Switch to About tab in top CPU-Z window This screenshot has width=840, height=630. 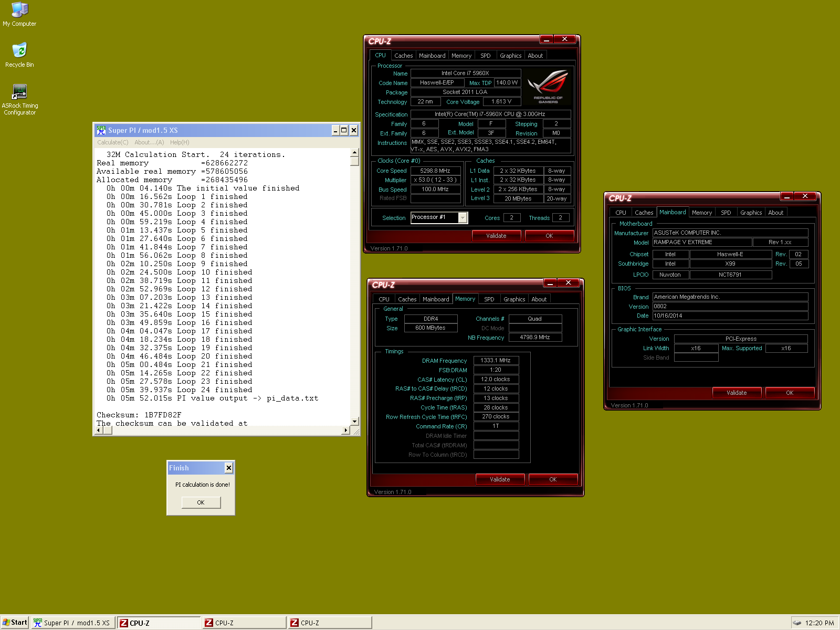(x=535, y=56)
